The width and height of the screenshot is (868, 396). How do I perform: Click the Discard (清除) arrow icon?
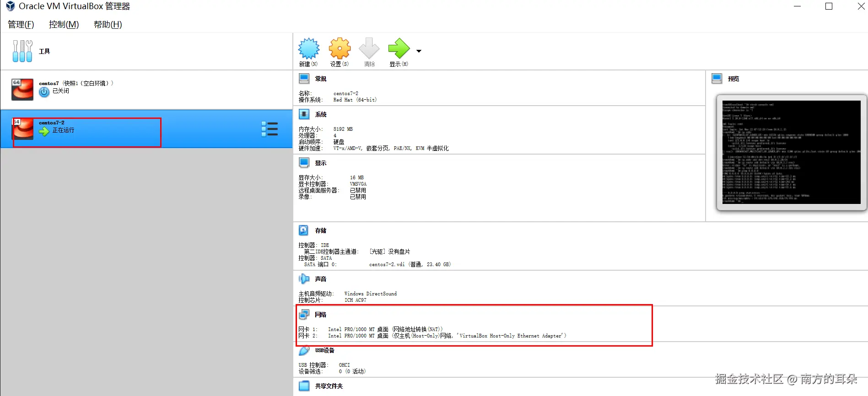pos(369,48)
